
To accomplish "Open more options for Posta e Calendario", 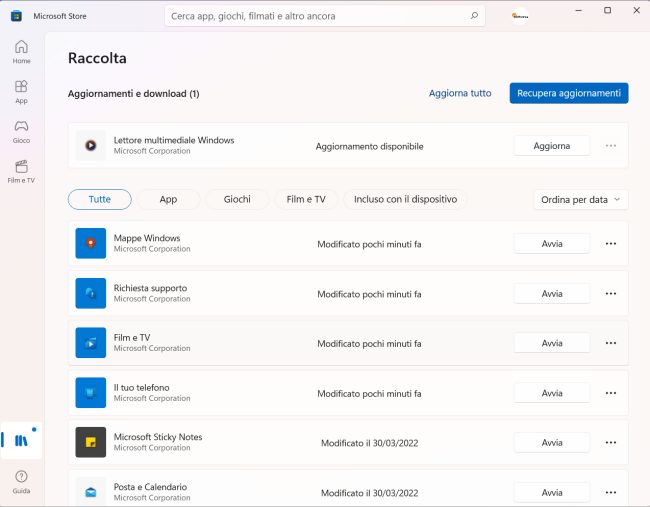I will pyautogui.click(x=611, y=492).
